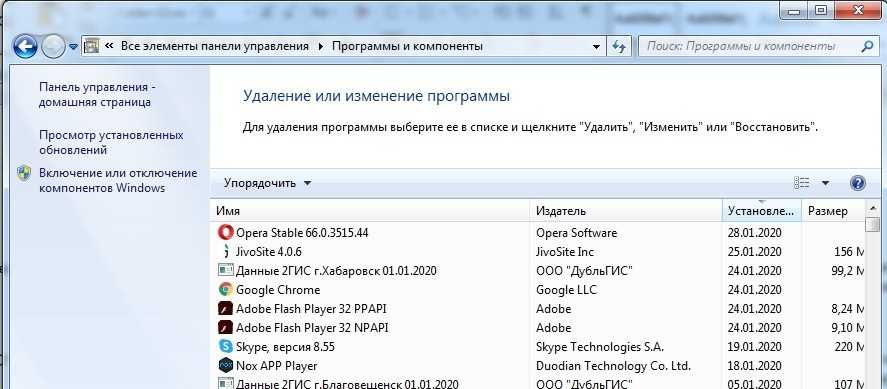Viewport: 887px width, 389px height.
Task: Sort by 'Издатель' column header
Action: pyautogui.click(x=626, y=211)
